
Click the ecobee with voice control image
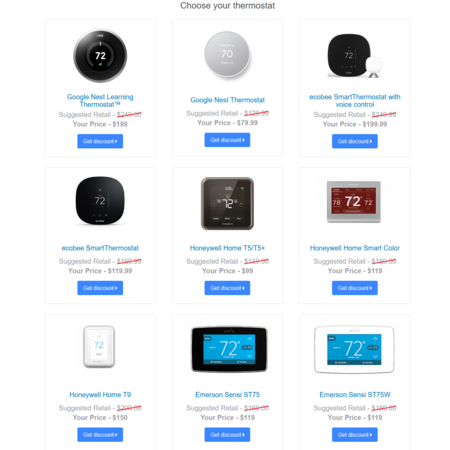click(x=354, y=56)
